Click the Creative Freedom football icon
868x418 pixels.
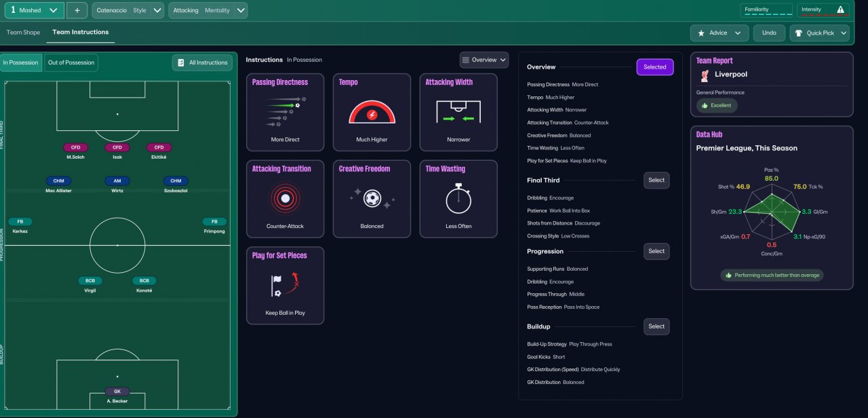(x=372, y=198)
